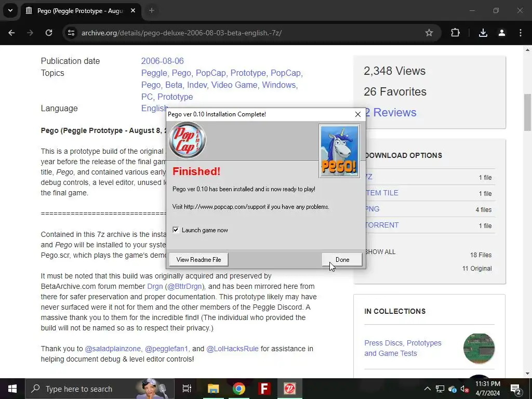Open the @BttrDrgn link
This screenshot has height=399, width=532.
185,286
